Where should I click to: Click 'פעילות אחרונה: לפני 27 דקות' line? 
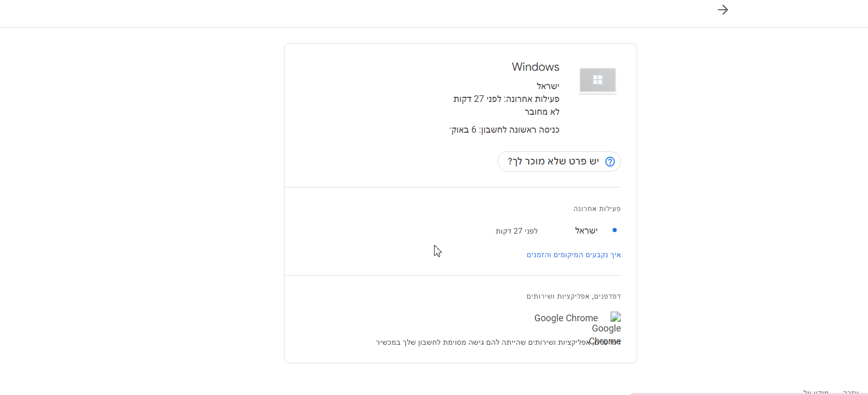[x=506, y=99]
